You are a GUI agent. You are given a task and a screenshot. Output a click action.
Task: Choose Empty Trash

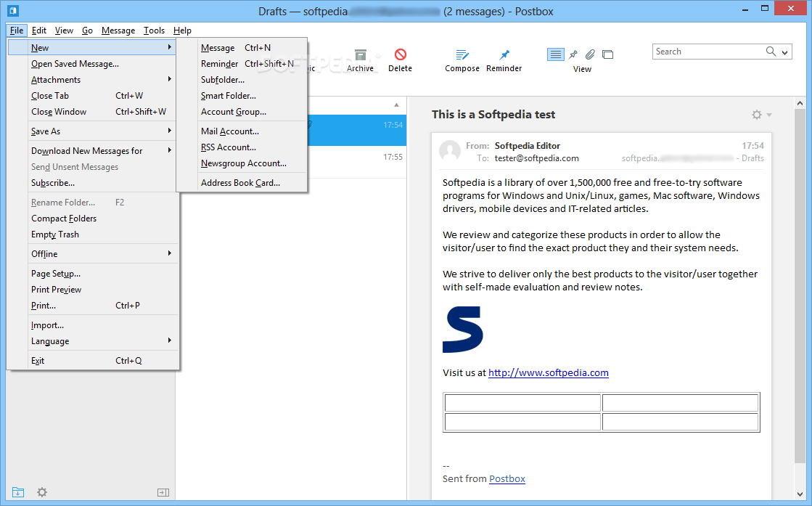(92, 234)
